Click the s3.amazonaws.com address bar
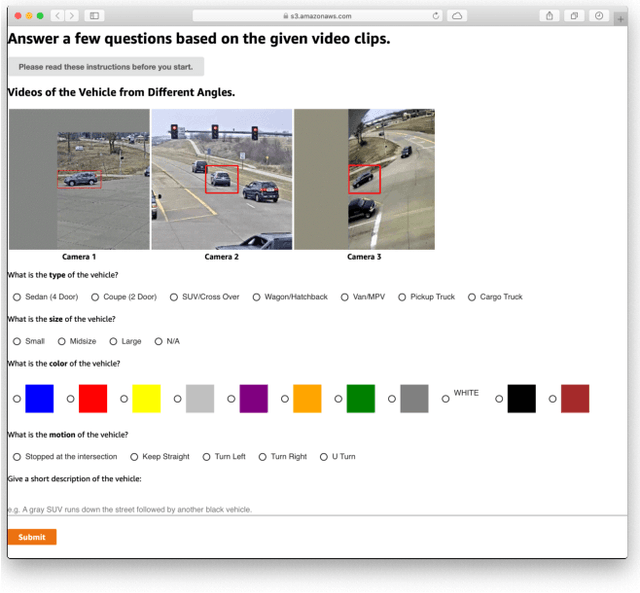The width and height of the screenshot is (640, 593). click(x=317, y=16)
